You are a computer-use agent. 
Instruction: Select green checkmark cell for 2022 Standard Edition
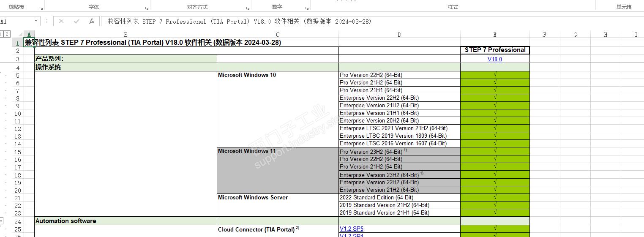click(x=495, y=198)
